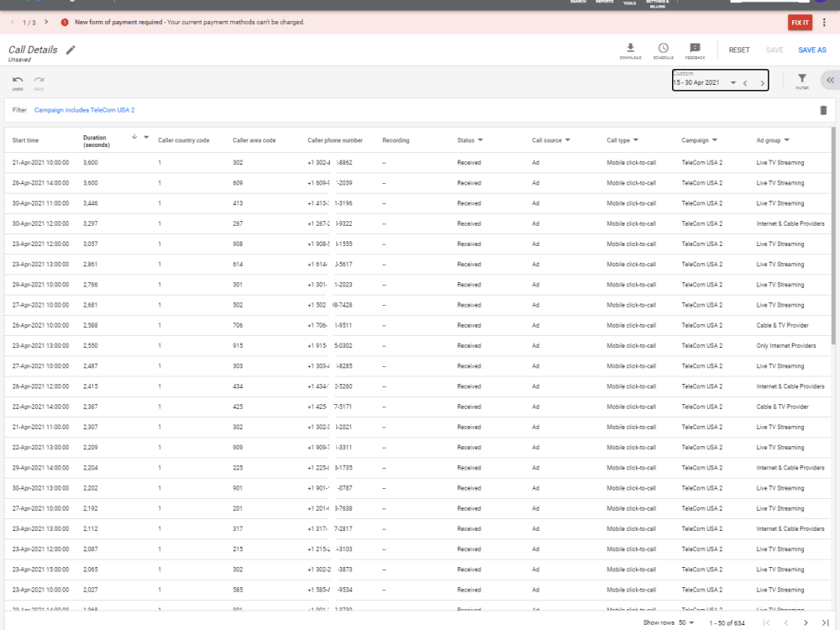Open 'Campaign includes TeleCom USA 2' filter link

(85, 110)
